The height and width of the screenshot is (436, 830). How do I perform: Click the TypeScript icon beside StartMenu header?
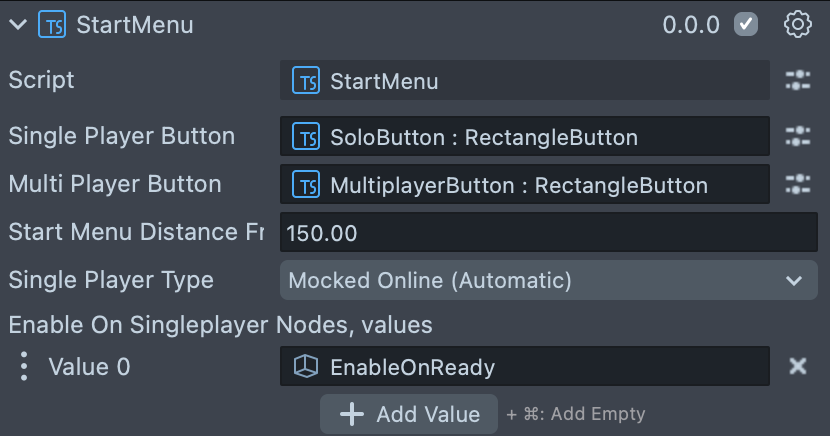click(51, 25)
